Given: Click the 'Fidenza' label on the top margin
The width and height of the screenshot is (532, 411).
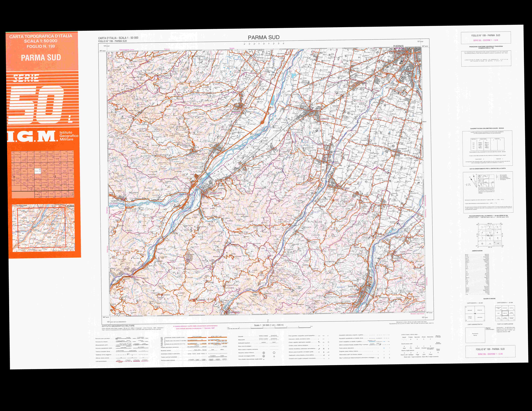Looking at the screenshot, I should coord(167,49).
